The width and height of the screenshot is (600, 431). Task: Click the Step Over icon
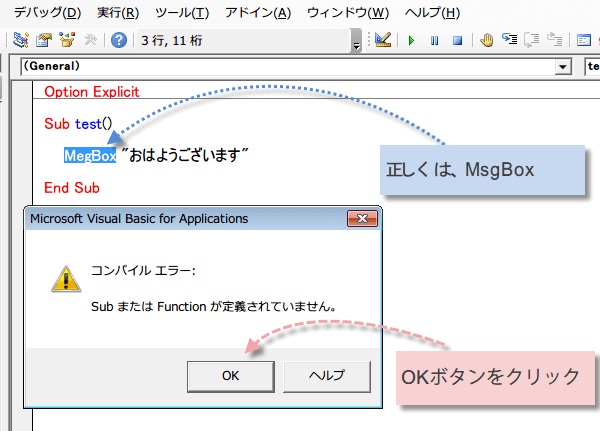(532, 39)
